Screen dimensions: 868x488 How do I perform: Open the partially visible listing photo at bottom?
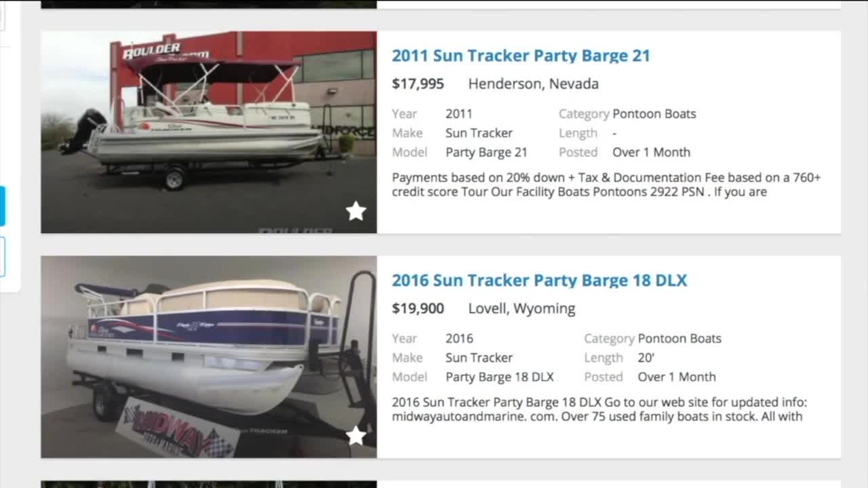(x=209, y=484)
